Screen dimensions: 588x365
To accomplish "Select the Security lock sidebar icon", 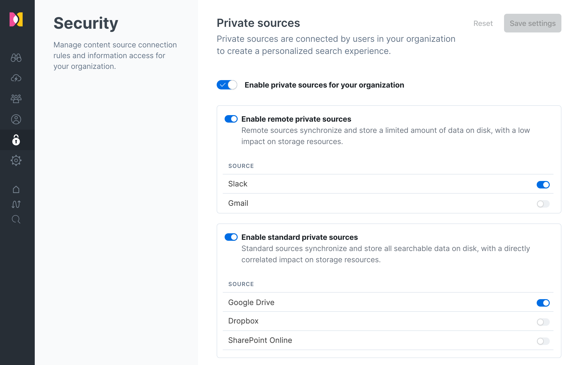I will point(16,140).
